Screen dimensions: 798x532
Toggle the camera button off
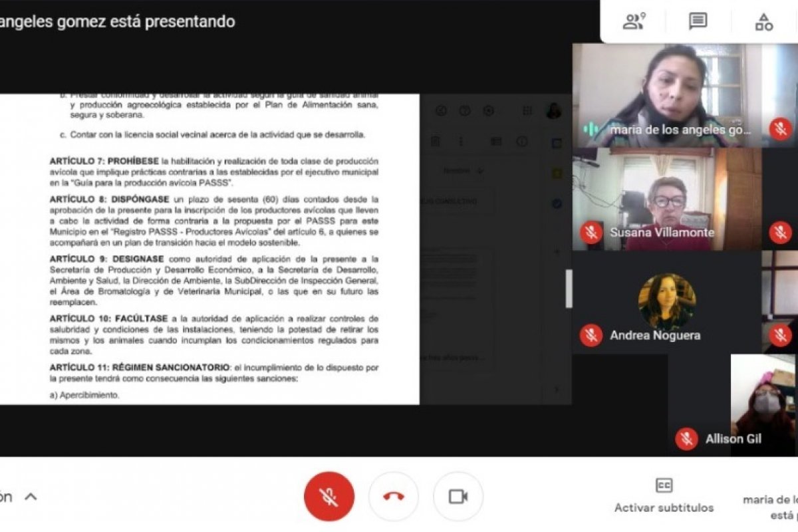click(x=458, y=497)
